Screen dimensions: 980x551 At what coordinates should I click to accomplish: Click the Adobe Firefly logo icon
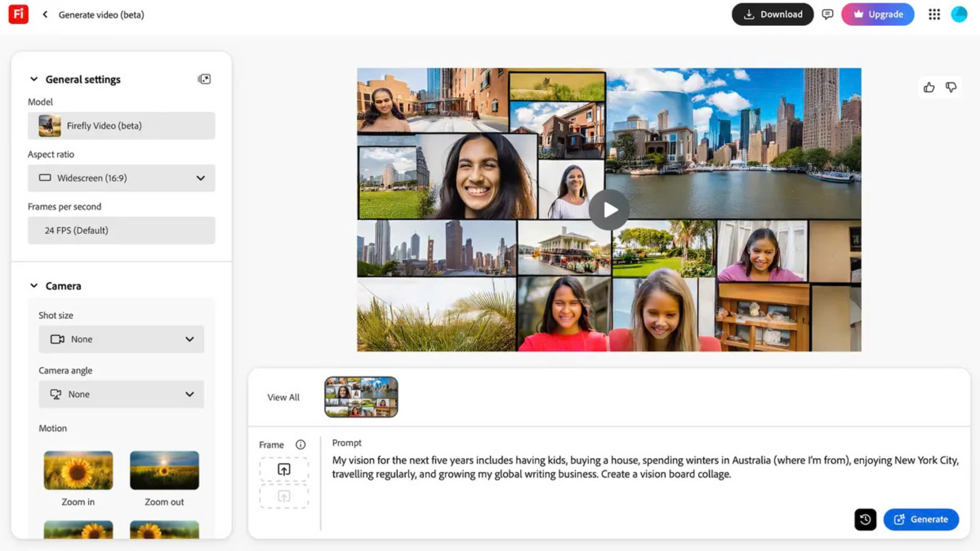coord(18,14)
